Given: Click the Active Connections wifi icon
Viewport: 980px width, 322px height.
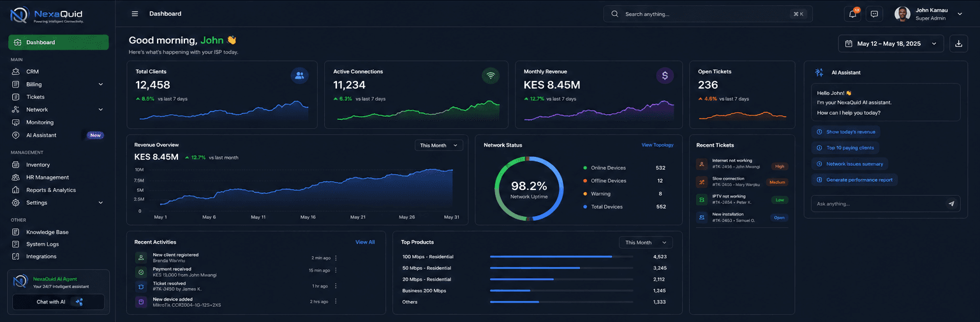Looking at the screenshot, I should (491, 75).
